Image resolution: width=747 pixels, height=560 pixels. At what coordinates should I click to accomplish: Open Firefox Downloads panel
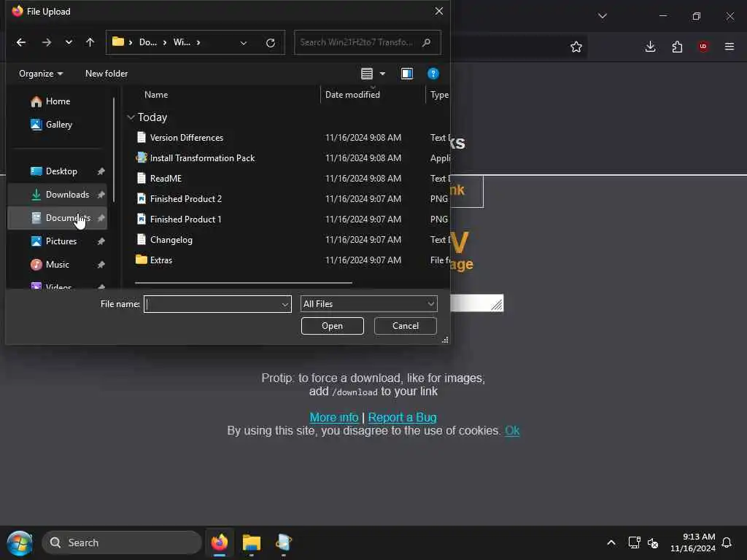click(650, 46)
